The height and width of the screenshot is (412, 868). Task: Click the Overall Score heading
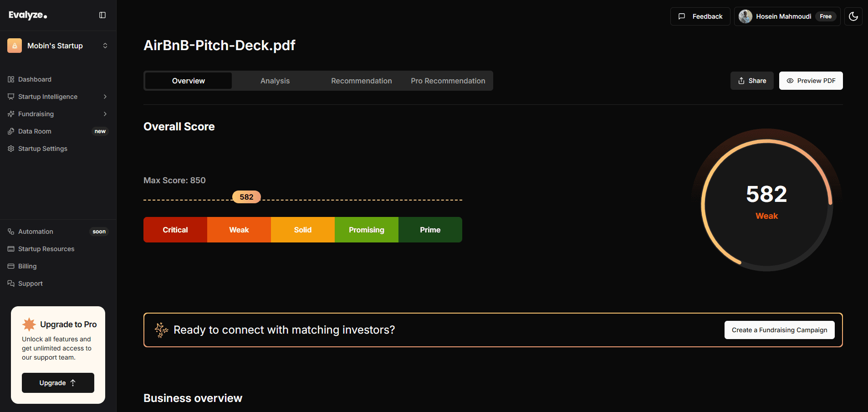[x=179, y=127]
